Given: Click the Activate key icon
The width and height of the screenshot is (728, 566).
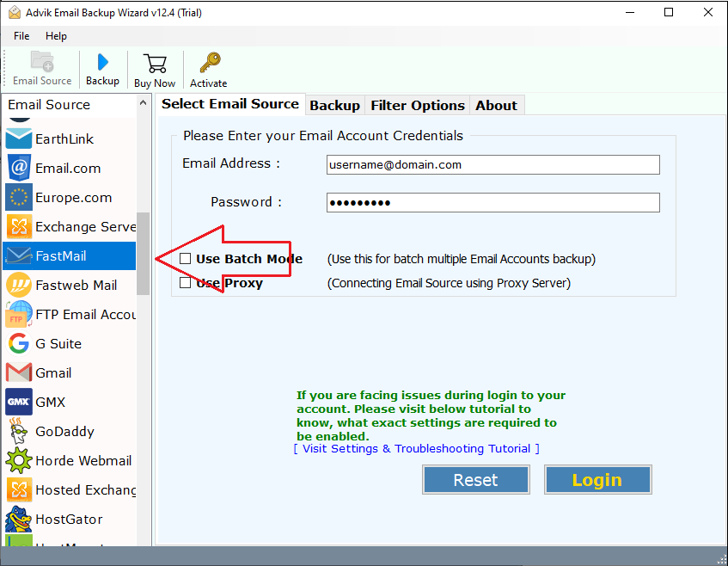Looking at the screenshot, I should coord(207,69).
